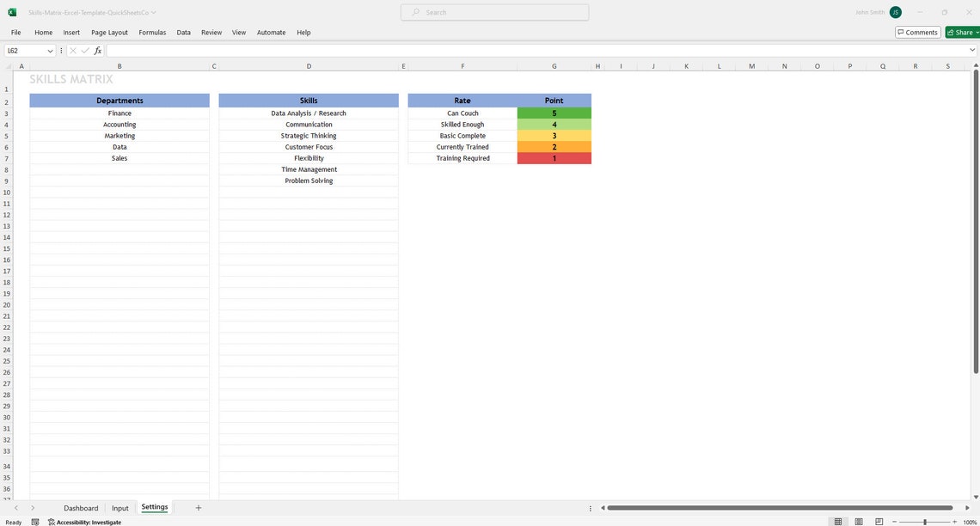Expand the formula bar chevron
The width and height of the screenshot is (980, 526).
point(972,51)
